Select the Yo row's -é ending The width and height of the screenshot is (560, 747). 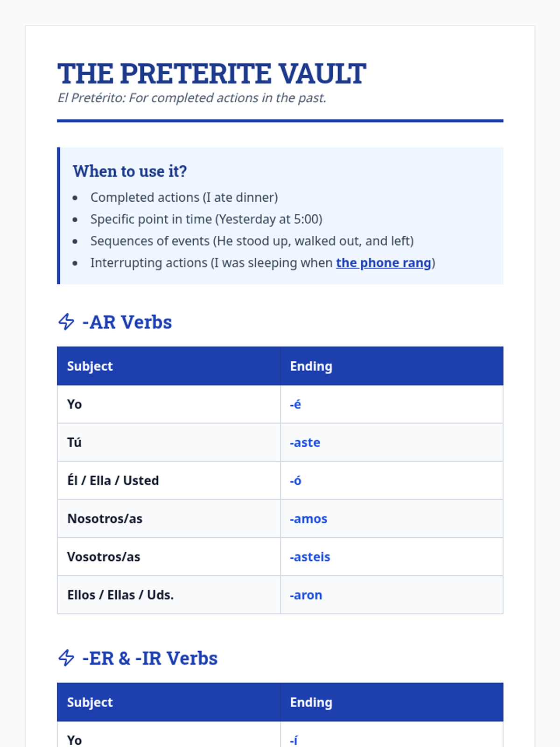click(x=295, y=404)
